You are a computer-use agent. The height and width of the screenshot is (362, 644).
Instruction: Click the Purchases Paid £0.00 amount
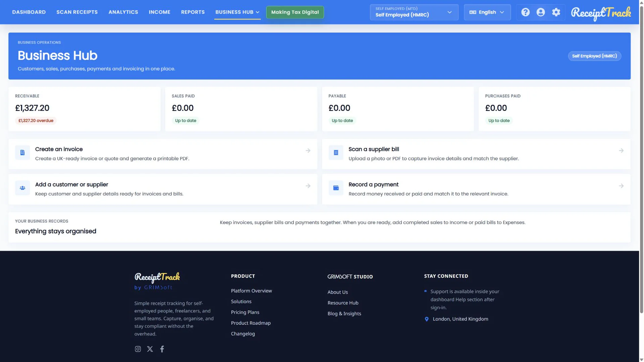[x=496, y=108]
